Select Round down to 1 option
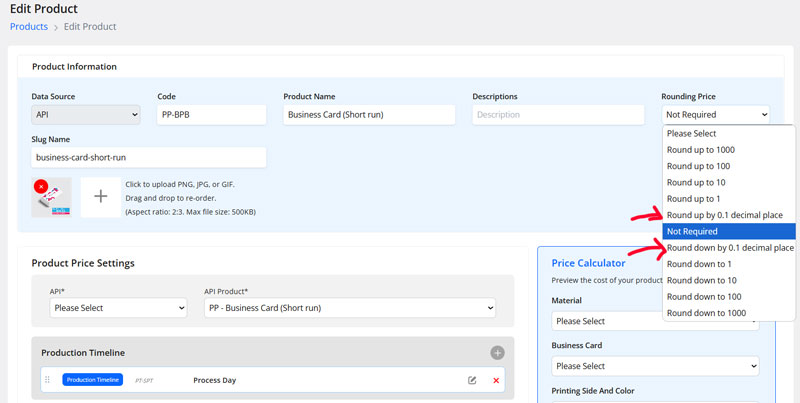This screenshot has width=800, height=403. point(700,264)
